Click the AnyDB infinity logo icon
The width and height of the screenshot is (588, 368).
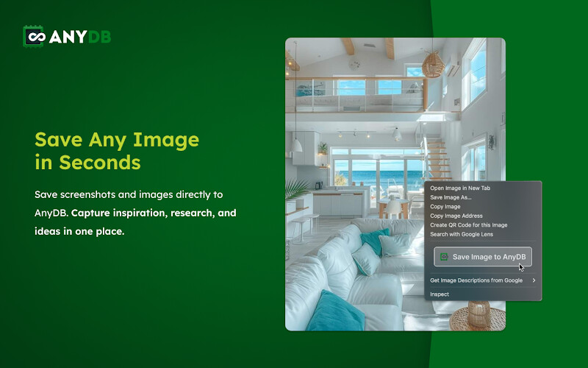[x=34, y=36]
